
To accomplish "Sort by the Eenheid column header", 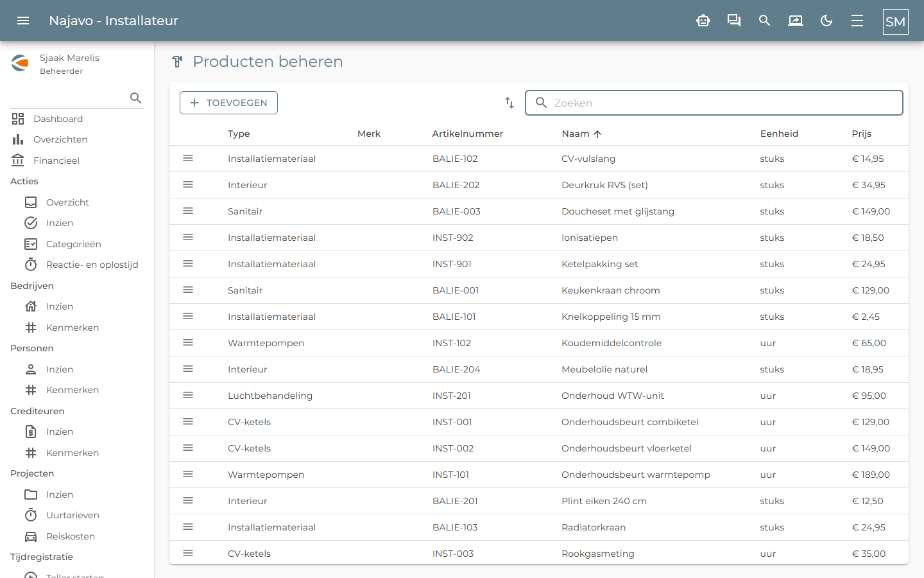I will 779,134.
